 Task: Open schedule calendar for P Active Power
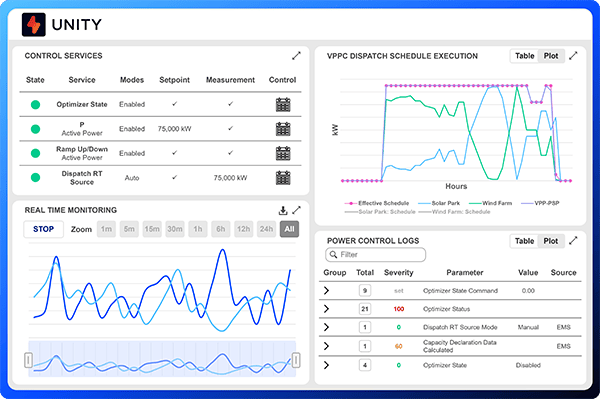click(x=283, y=129)
